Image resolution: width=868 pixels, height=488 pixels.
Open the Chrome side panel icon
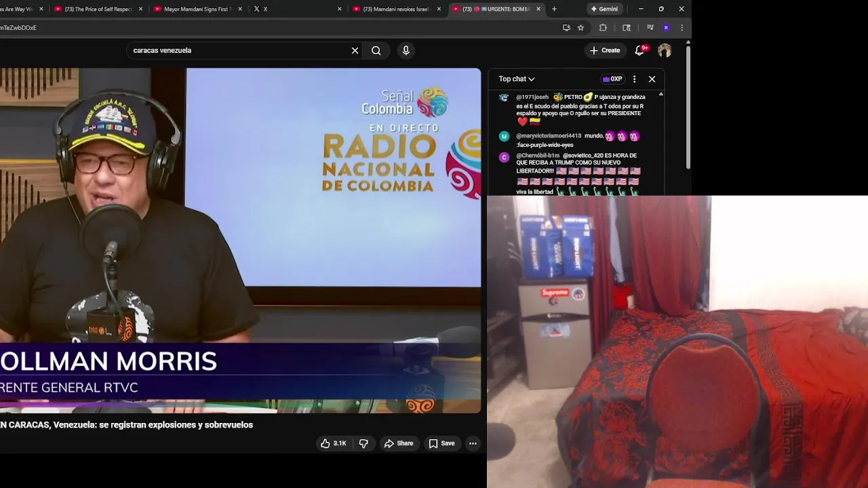coord(627,28)
